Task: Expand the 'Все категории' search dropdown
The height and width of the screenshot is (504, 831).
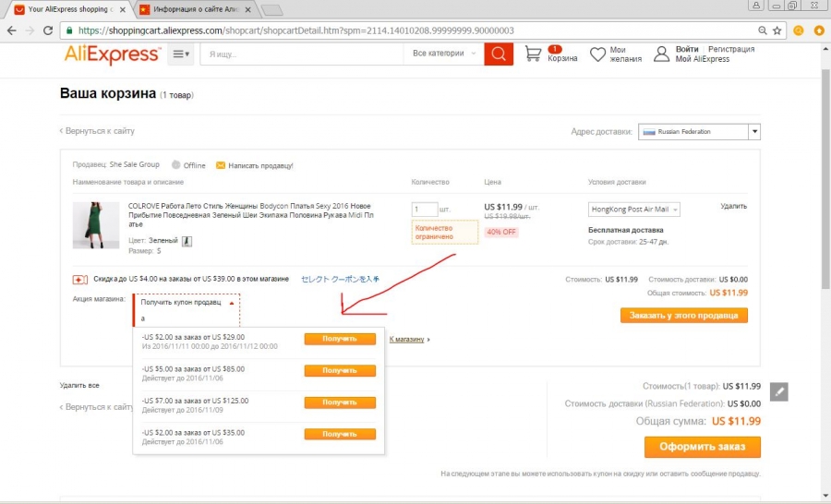Action: 444,54
